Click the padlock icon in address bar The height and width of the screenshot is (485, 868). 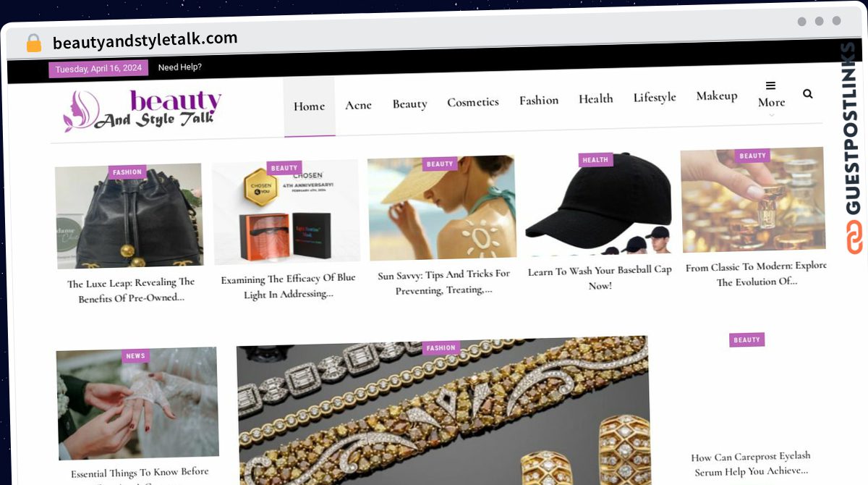[x=33, y=43]
